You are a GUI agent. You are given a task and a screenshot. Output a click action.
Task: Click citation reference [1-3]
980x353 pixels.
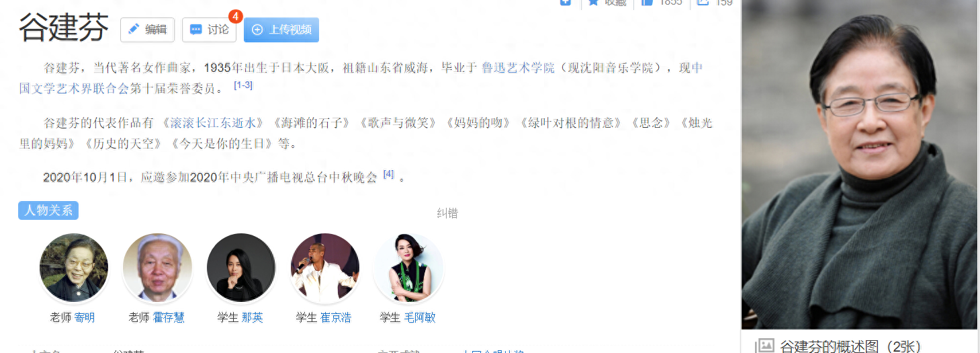pyautogui.click(x=243, y=85)
